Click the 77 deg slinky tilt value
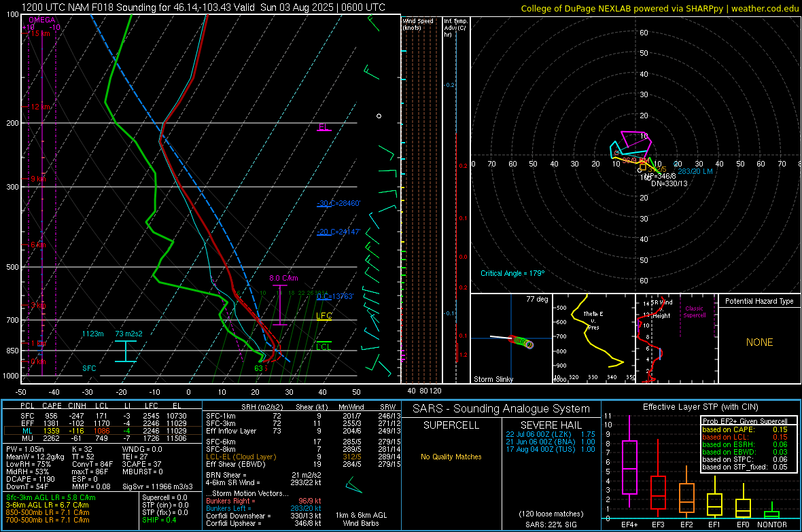Image resolution: width=802 pixels, height=532 pixels. coord(537,299)
